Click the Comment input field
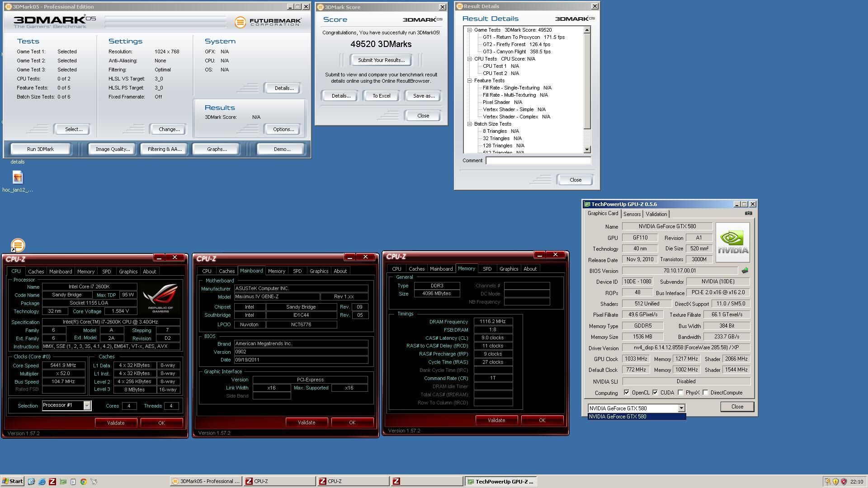Image resolution: width=868 pixels, height=488 pixels. [x=538, y=160]
